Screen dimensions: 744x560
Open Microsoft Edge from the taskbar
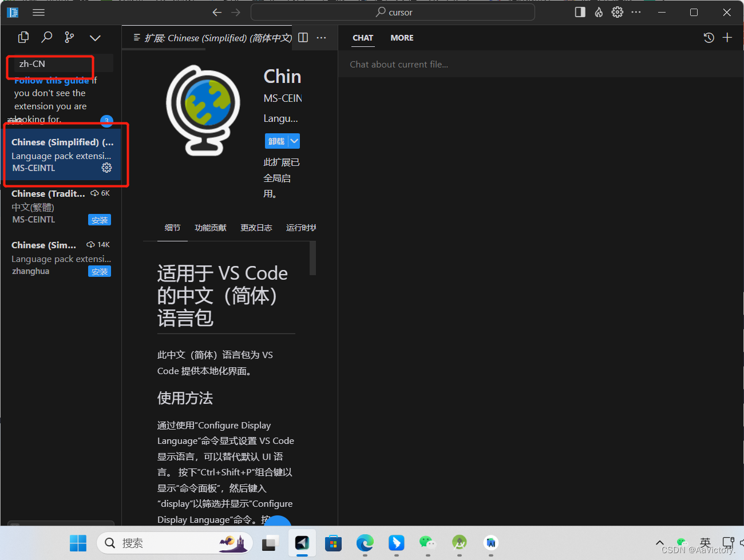click(365, 543)
